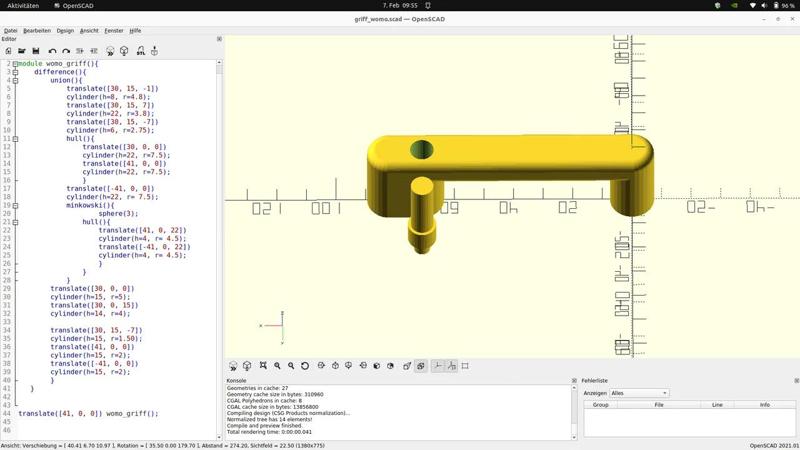Undo the last edit in the editor
800x450 pixels.
click(x=52, y=51)
